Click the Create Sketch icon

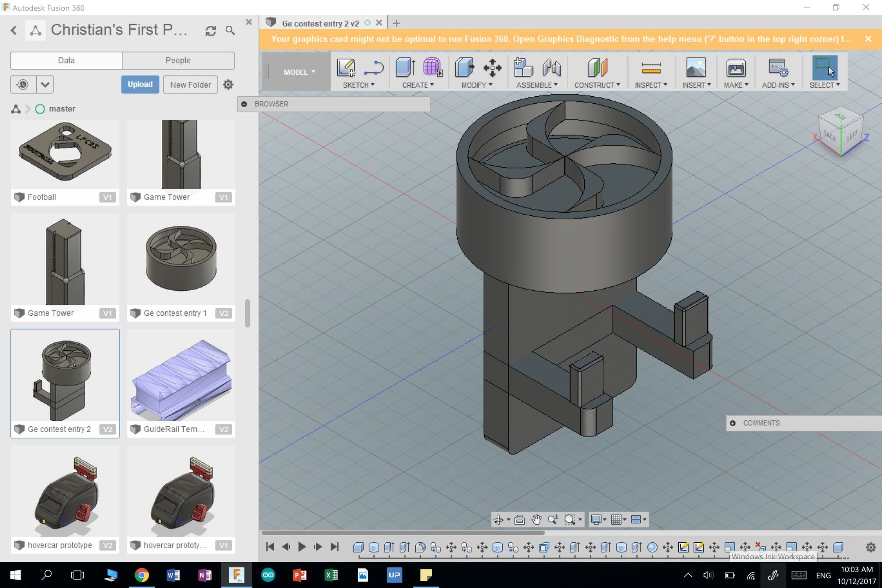(x=345, y=68)
